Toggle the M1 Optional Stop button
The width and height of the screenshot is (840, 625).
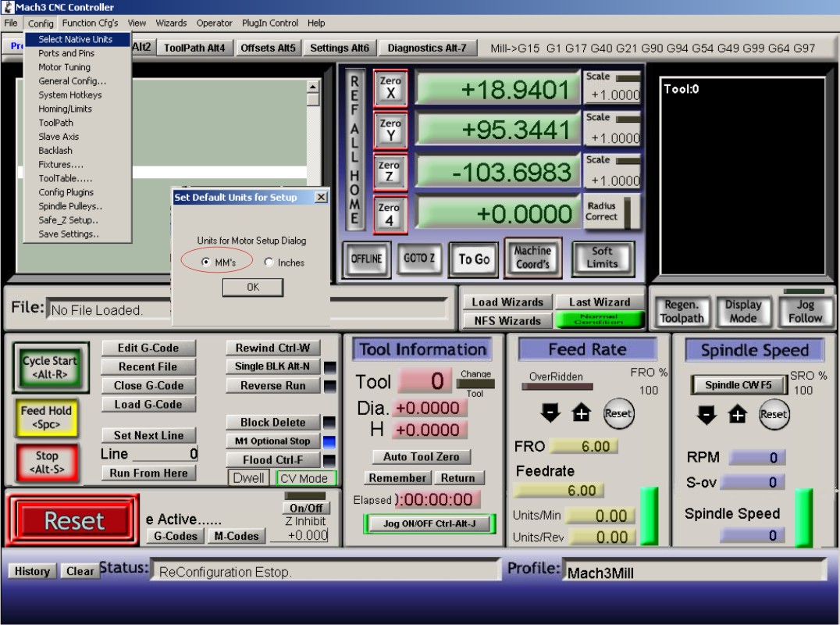pyautogui.click(x=272, y=441)
